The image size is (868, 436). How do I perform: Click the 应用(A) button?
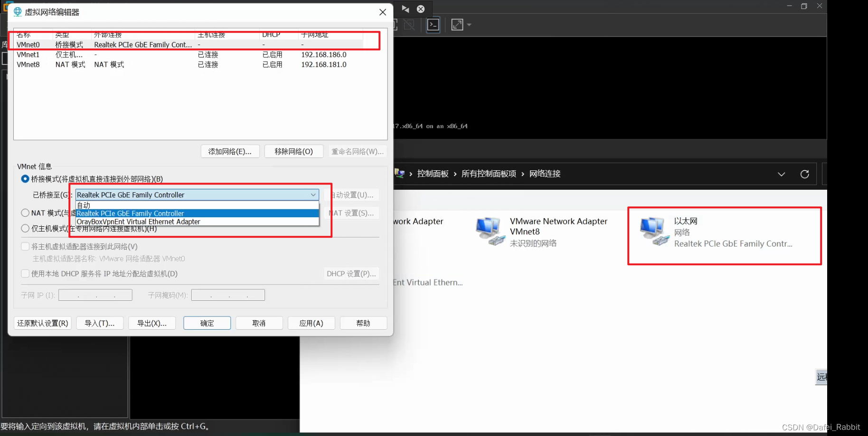click(x=311, y=323)
